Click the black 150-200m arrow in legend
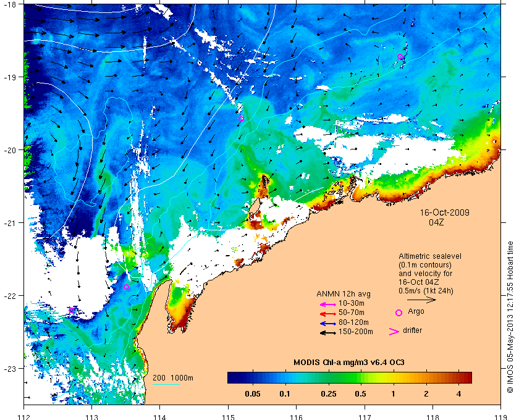Image resolution: width=519 pixels, height=420 pixels. point(328,333)
